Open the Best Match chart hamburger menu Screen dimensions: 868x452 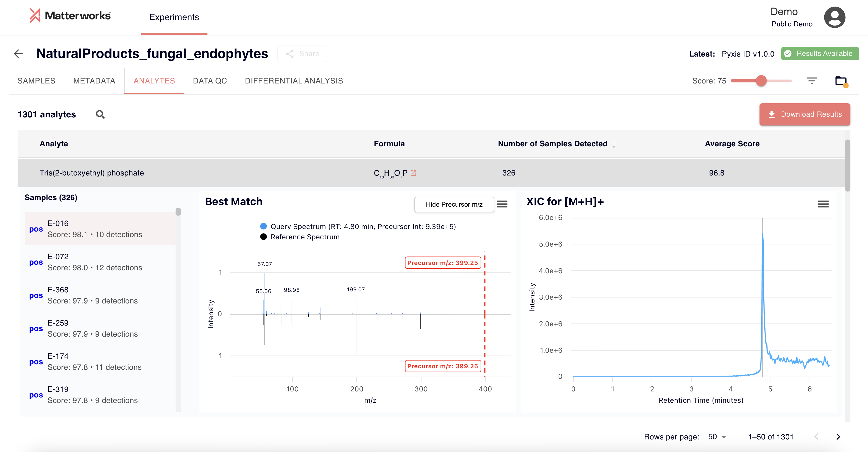pos(502,204)
